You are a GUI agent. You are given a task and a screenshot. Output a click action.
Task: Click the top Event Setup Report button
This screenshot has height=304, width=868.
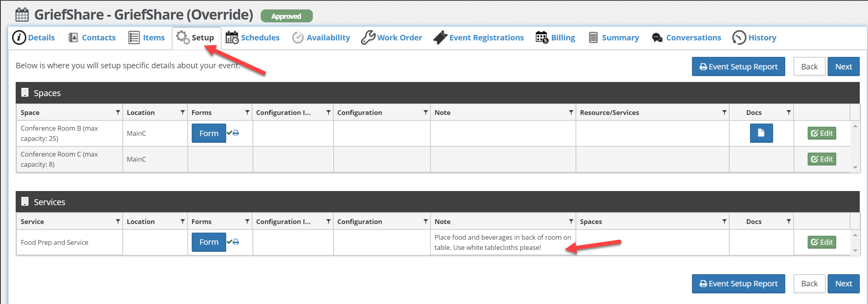[738, 67]
